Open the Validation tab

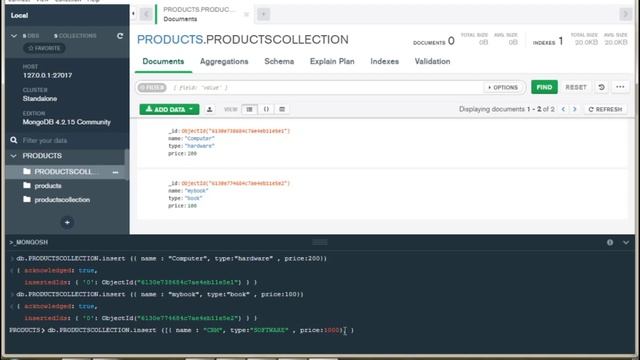click(433, 62)
